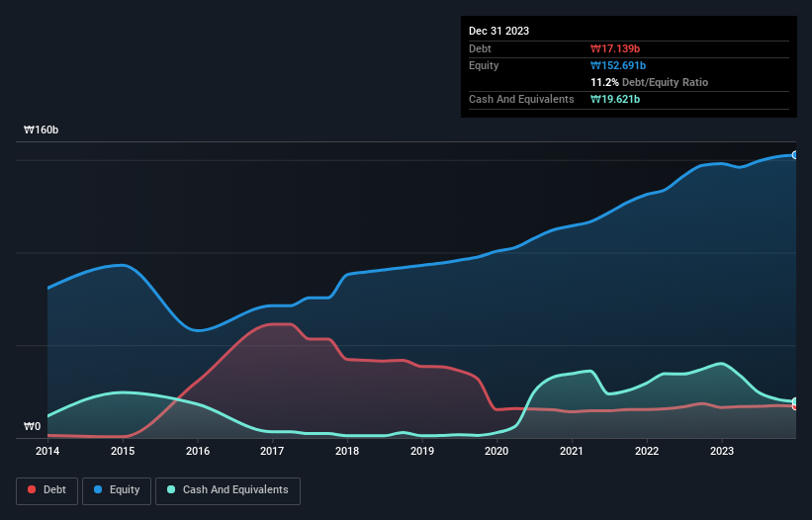Click the Dec 31 2023 tooltip date

click(498, 31)
